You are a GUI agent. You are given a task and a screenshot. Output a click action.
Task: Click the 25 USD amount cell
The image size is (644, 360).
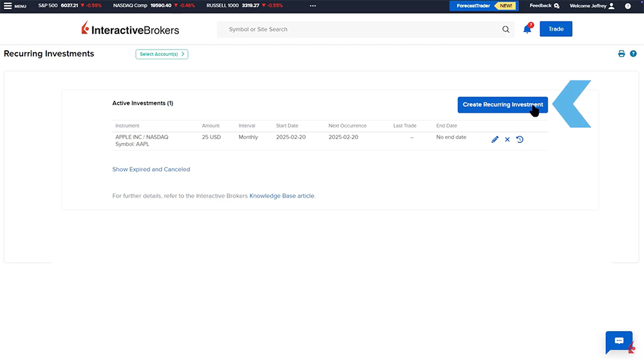click(x=211, y=137)
